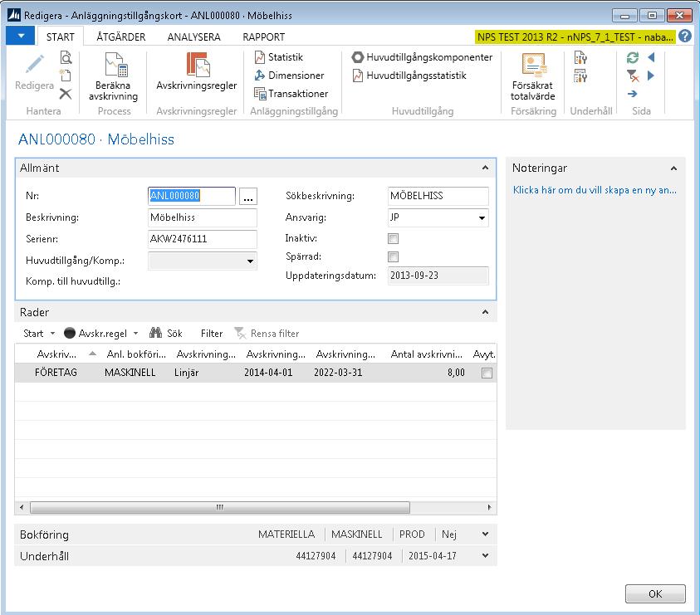Screen dimensions: 700x615
Task: Click the upper Underhåll icon
Action: point(580,57)
